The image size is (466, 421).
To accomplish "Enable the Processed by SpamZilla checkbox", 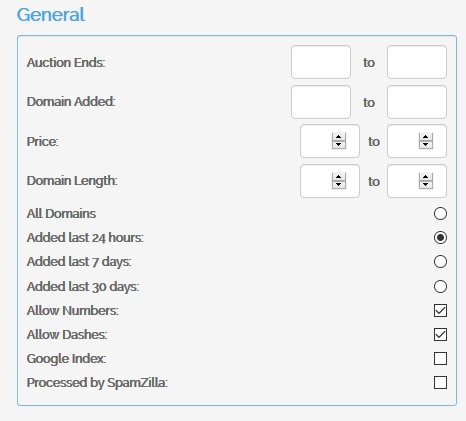I will pos(440,382).
